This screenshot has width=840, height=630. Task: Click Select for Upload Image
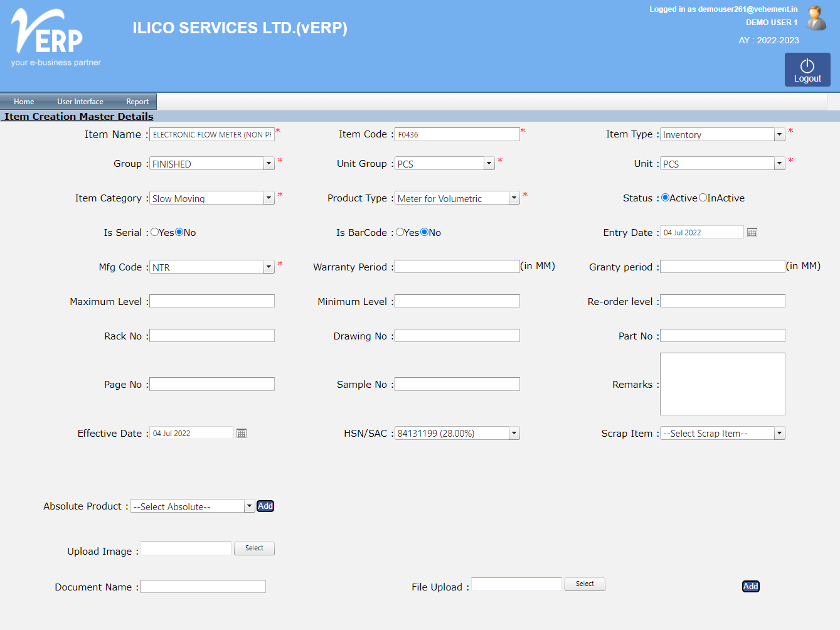254,548
